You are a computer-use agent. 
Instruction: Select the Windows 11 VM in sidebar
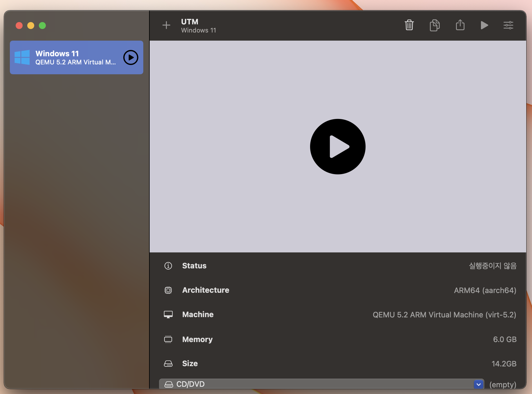[x=77, y=57]
